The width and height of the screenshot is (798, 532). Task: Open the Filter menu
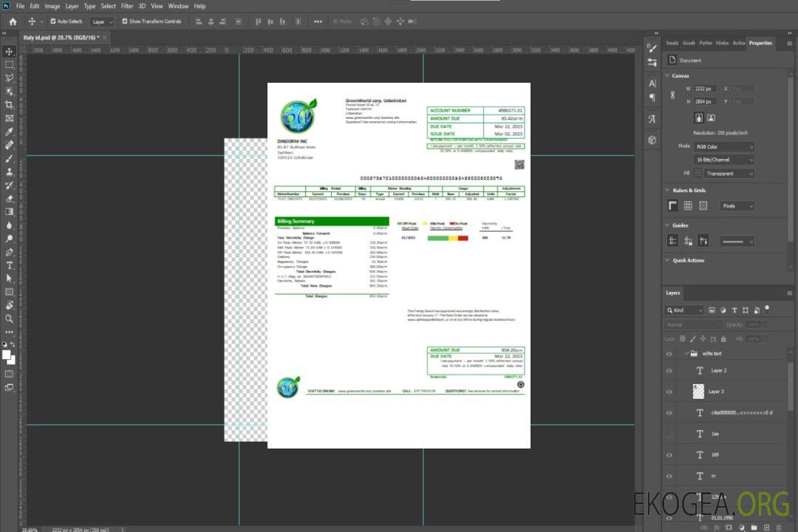tap(127, 6)
